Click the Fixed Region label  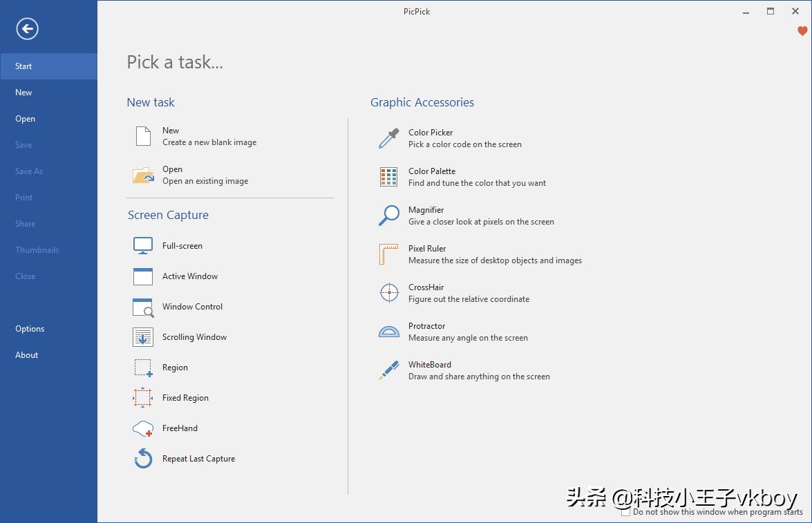click(185, 398)
